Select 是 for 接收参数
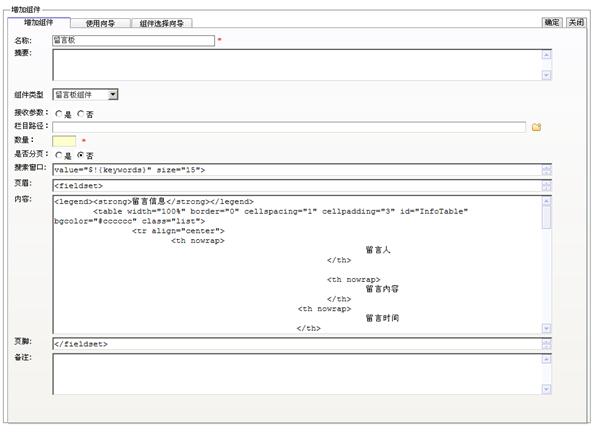604x434 pixels. point(58,114)
